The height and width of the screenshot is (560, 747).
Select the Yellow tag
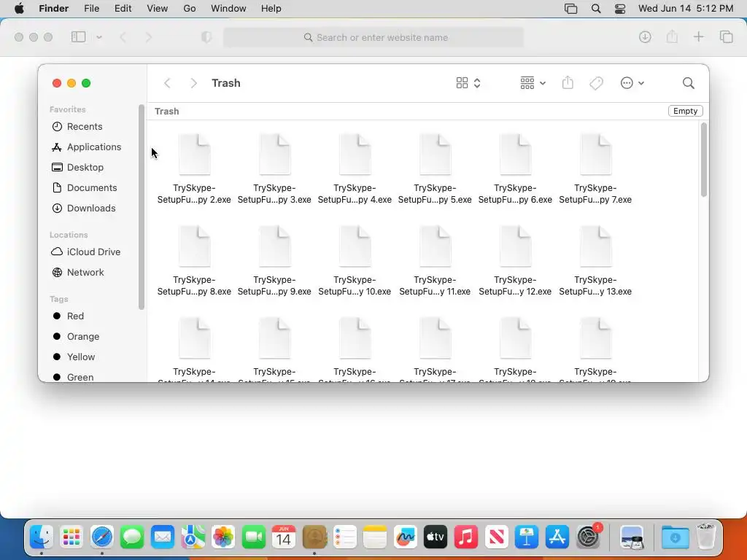point(81,357)
